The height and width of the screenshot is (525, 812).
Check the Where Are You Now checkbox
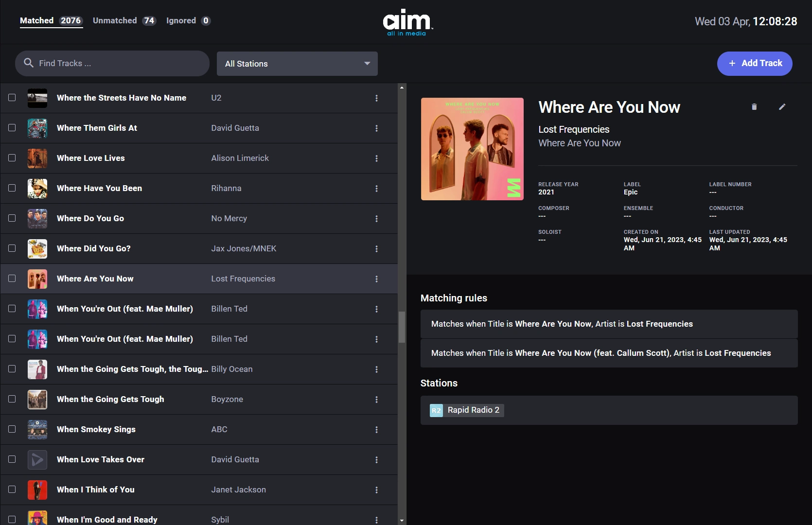pos(12,279)
